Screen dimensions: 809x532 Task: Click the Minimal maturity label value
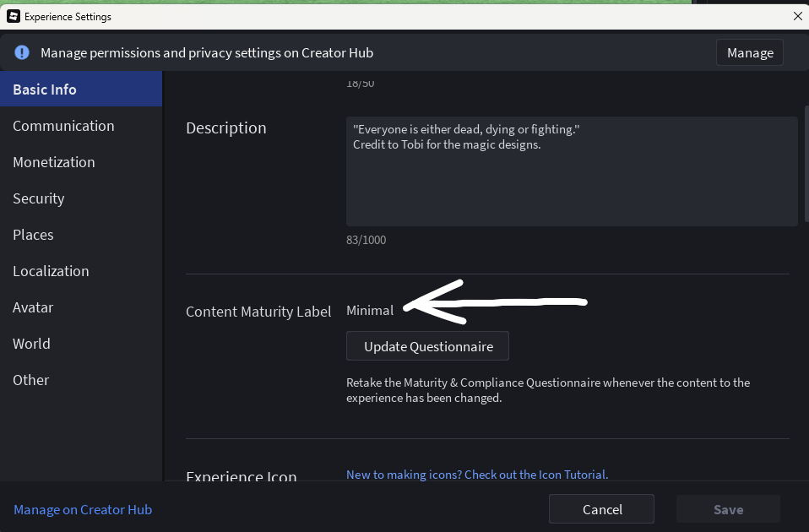tap(370, 310)
